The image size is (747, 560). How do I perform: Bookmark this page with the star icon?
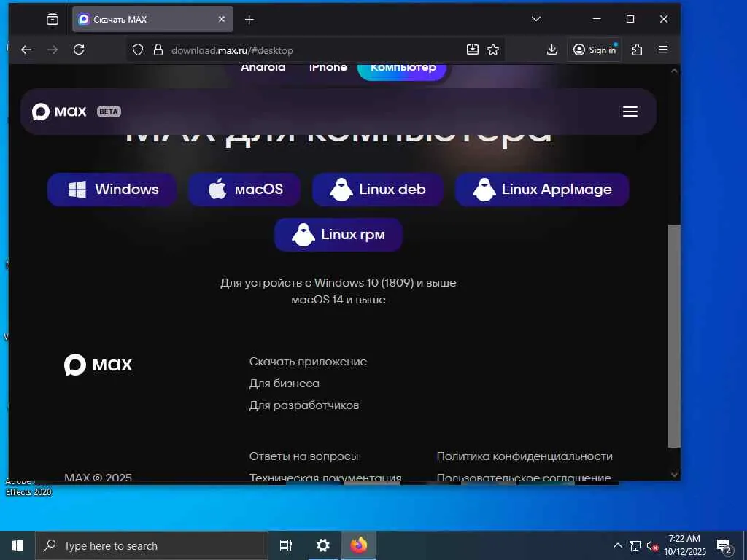(x=493, y=50)
